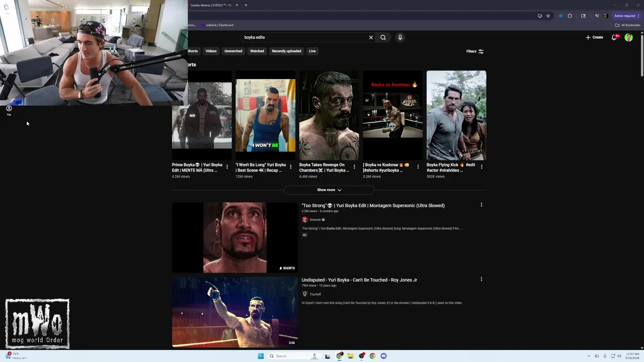Open action menu for Too Strong video
This screenshot has height=362, width=644.
pyautogui.click(x=481, y=205)
